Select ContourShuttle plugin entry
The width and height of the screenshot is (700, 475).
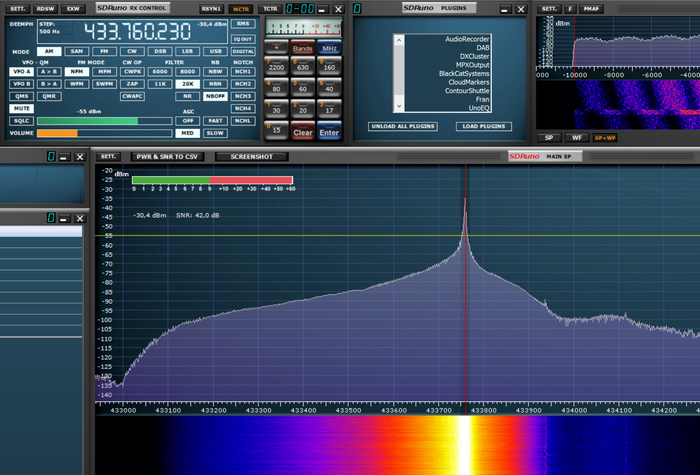tap(467, 91)
